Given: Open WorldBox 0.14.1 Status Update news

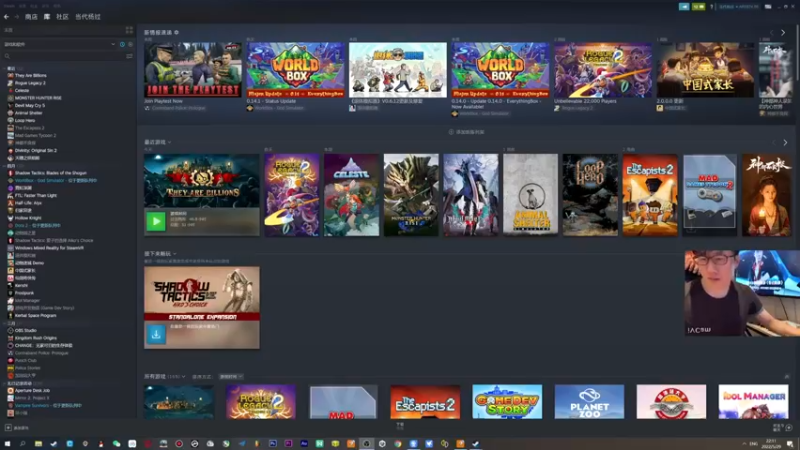Looking at the screenshot, I should pyautogui.click(x=295, y=70).
